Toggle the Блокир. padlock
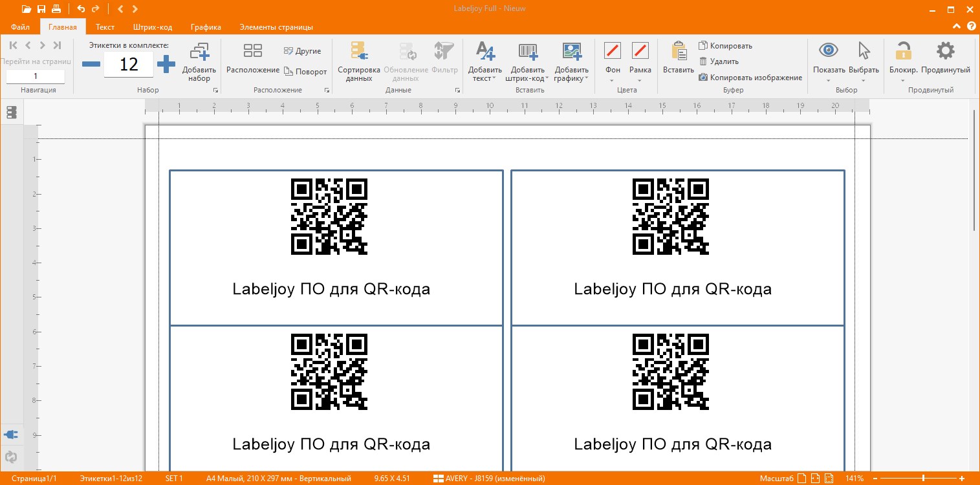 [904, 50]
